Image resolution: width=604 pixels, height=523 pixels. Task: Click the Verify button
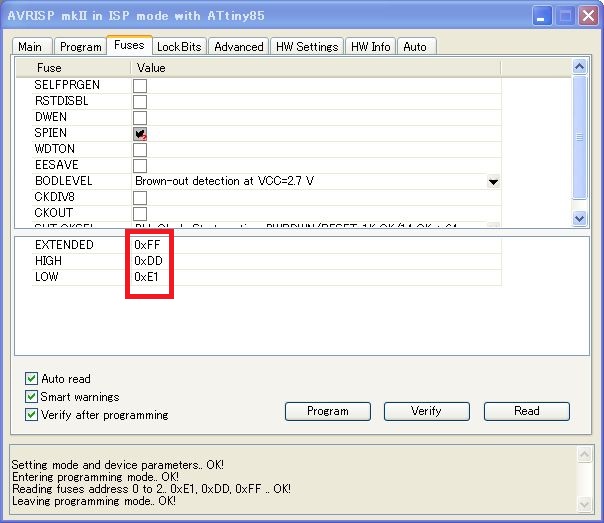pos(427,411)
